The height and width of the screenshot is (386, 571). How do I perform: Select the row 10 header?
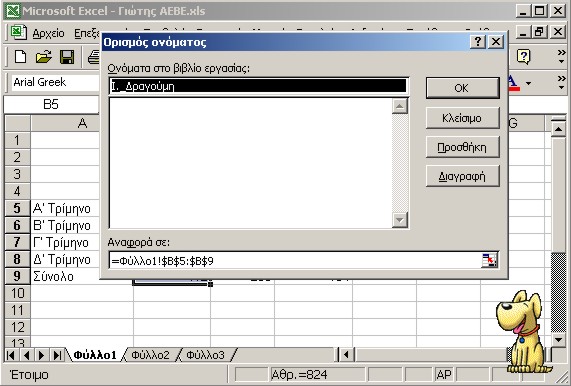[17, 293]
